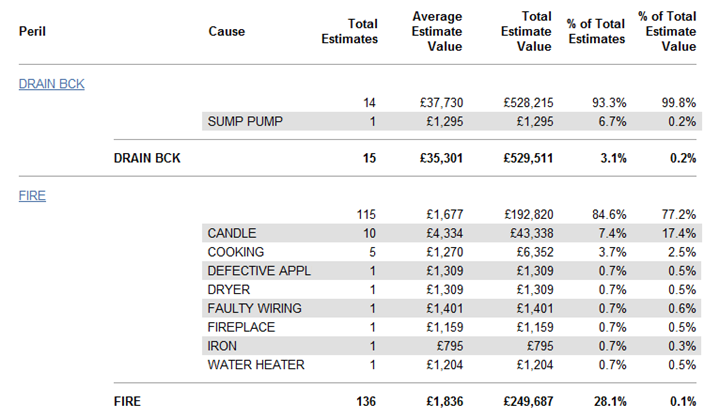Click the FIREPLACE cause label
720x419 pixels.
click(x=241, y=327)
